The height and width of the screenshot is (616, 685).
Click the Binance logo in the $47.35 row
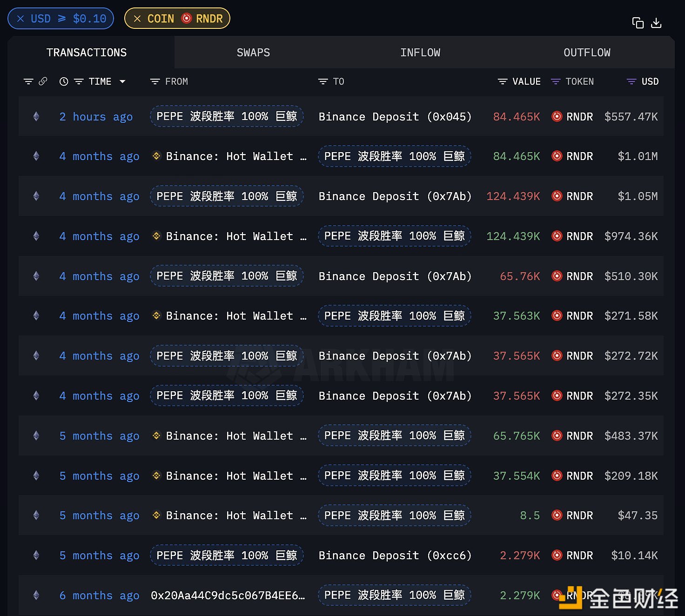coord(157,515)
